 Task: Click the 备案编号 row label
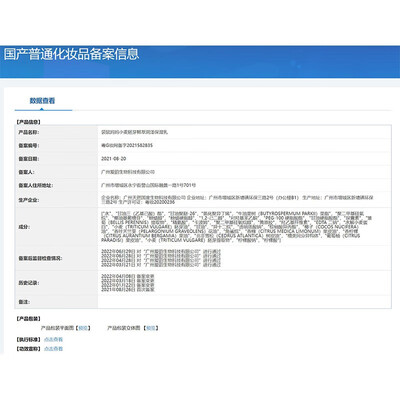coord(29,146)
